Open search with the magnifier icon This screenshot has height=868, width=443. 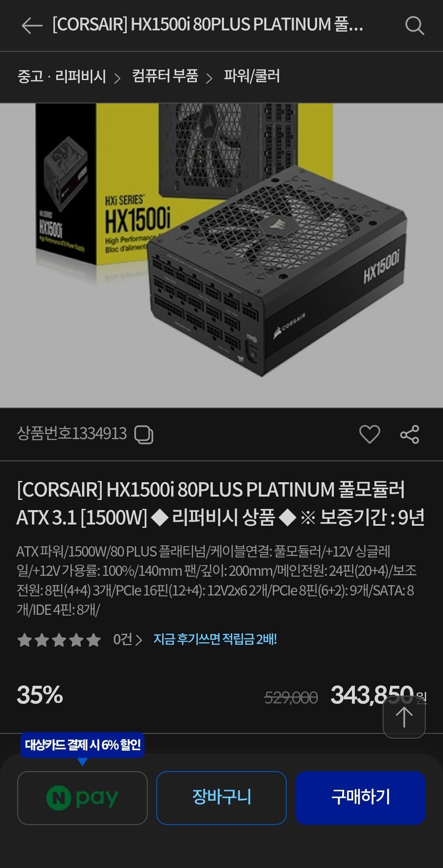click(x=414, y=25)
